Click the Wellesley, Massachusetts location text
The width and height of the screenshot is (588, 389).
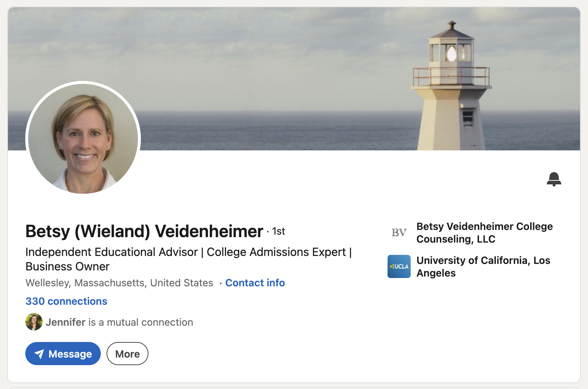(119, 283)
